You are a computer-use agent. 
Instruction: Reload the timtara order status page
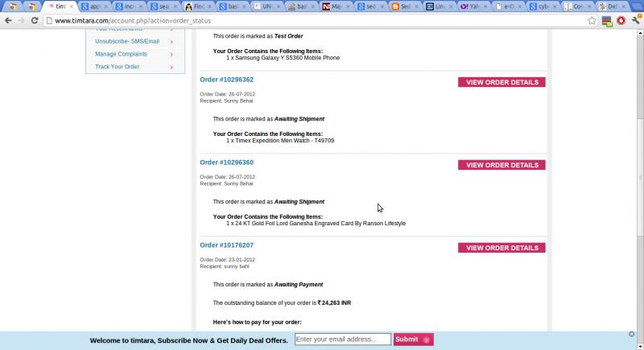click(35, 20)
